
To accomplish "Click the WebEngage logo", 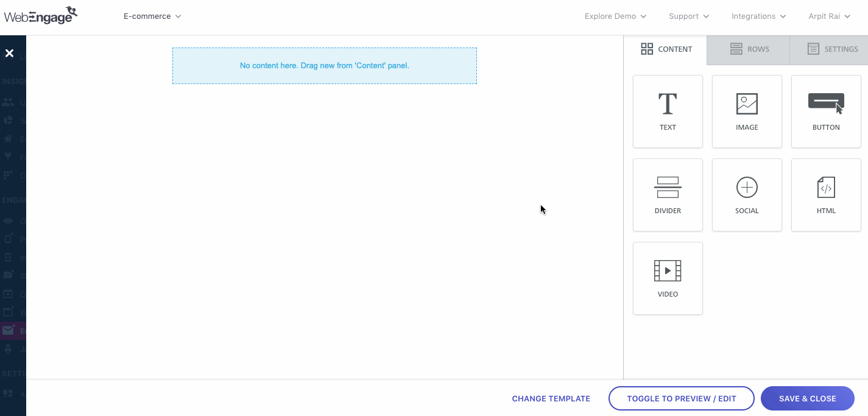I will 41,15.
